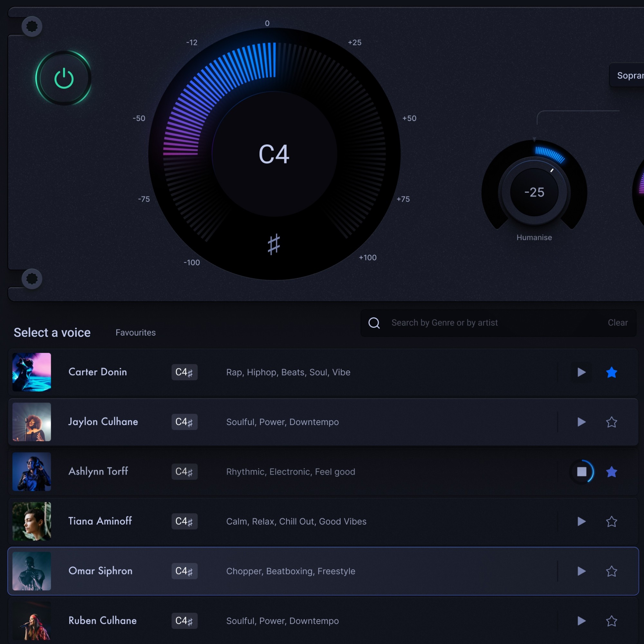Click the sharp symbol in pitch dial
Viewport: 644px width, 644px height.
pos(274,244)
